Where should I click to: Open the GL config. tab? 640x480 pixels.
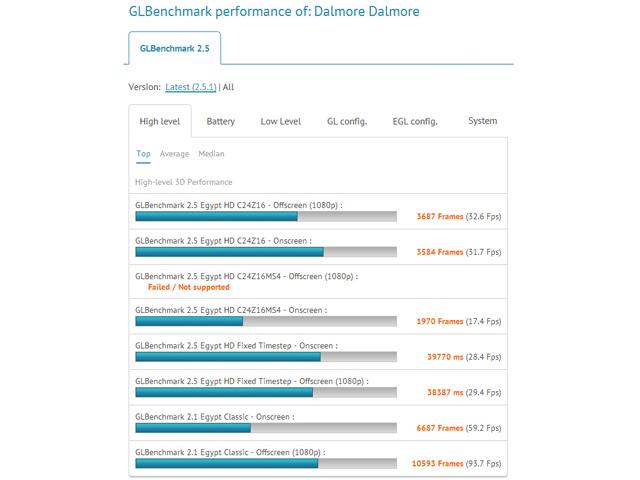(x=347, y=121)
